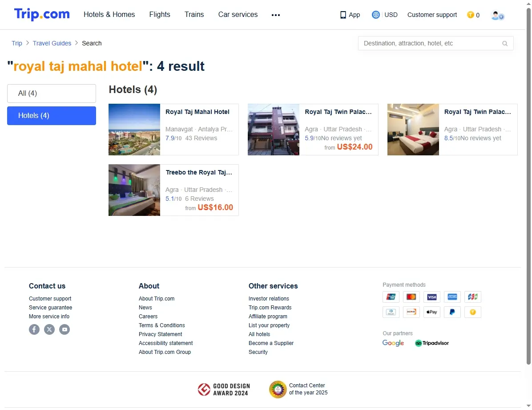The width and height of the screenshot is (532, 410).
Task: Open the USD currency selector
Action: coord(391,15)
